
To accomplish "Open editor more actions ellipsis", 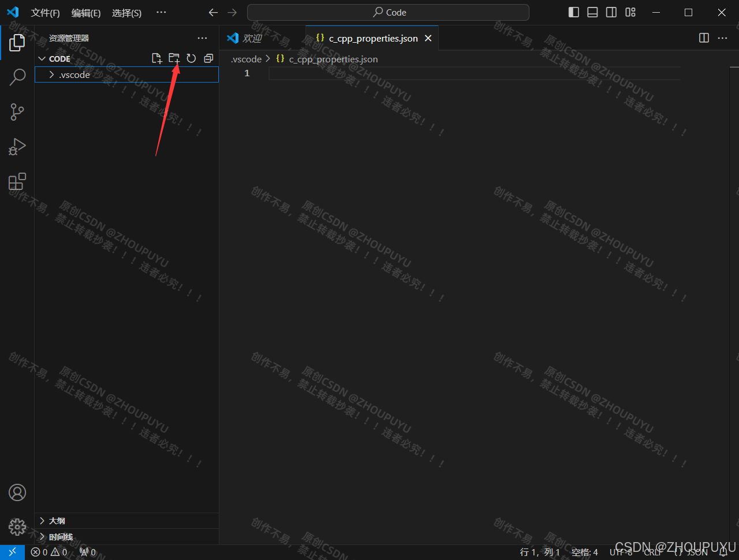I will point(722,38).
